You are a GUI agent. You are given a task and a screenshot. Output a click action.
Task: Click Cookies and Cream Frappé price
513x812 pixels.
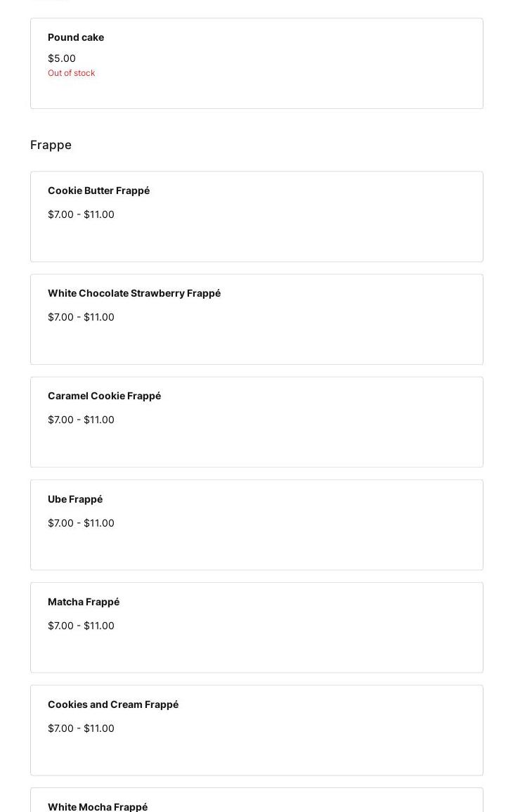[x=81, y=728]
